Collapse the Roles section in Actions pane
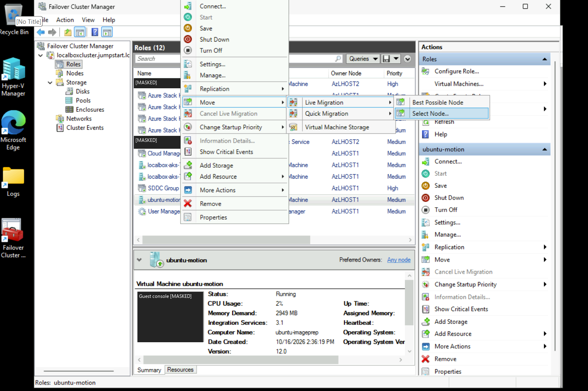The width and height of the screenshot is (588, 391). (544, 59)
